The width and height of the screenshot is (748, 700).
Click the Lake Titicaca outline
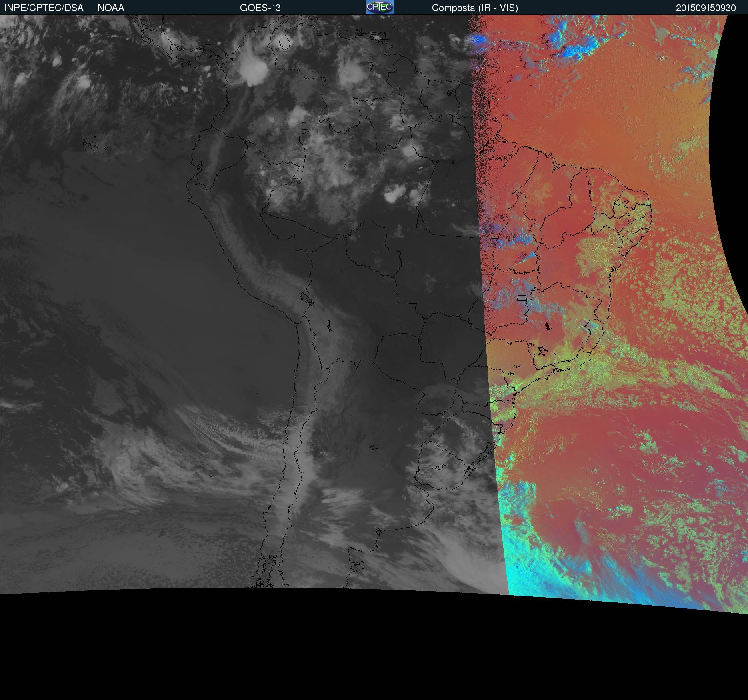(x=306, y=298)
